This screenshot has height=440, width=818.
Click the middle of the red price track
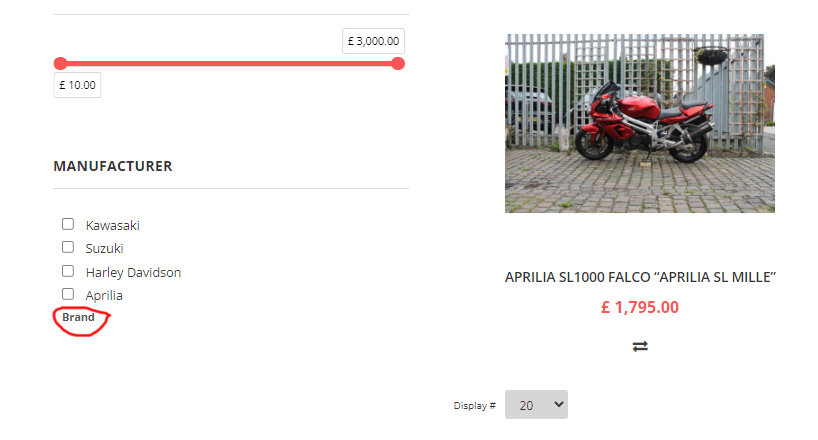click(x=229, y=64)
